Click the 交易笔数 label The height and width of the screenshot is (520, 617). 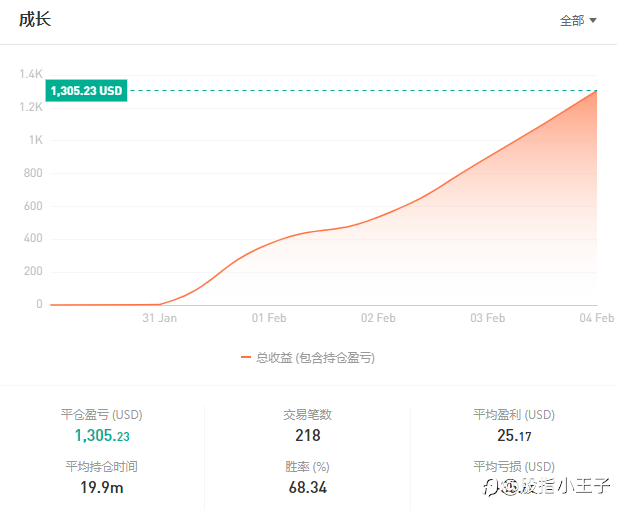coord(308,415)
